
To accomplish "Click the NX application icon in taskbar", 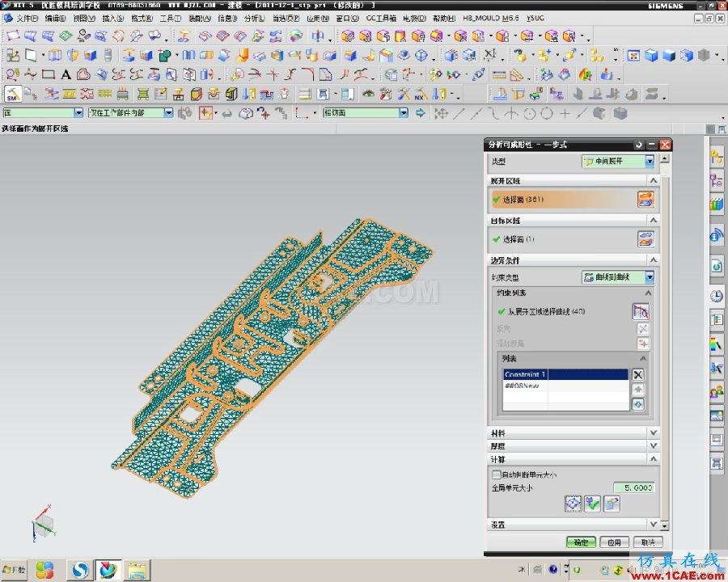I will pos(108,569).
